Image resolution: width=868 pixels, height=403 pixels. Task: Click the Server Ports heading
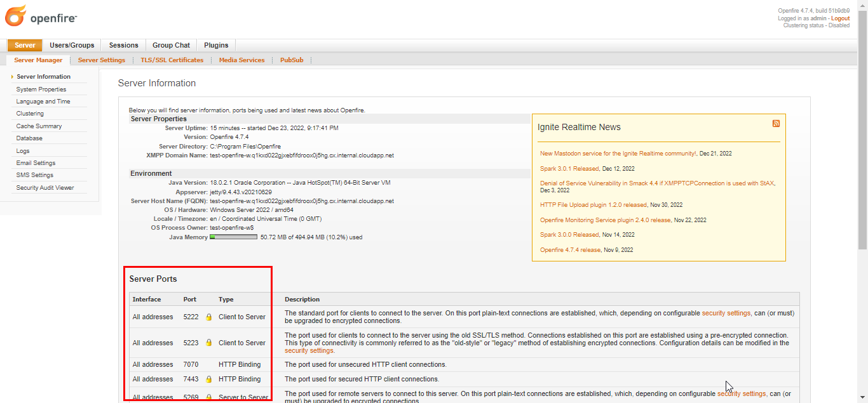pos(153,279)
